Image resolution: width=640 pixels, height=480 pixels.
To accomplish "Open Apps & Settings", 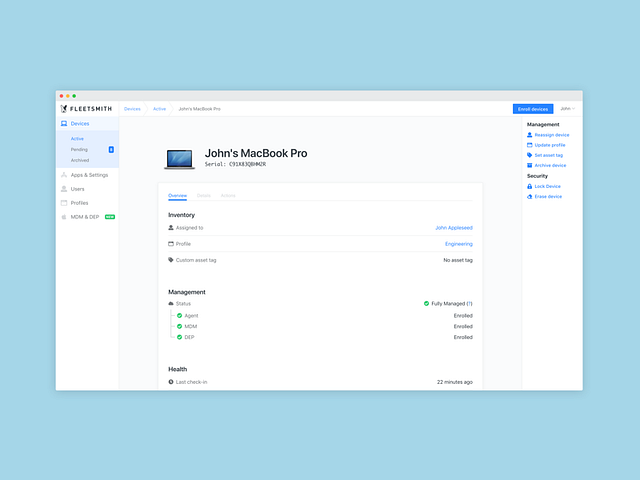I will point(89,175).
